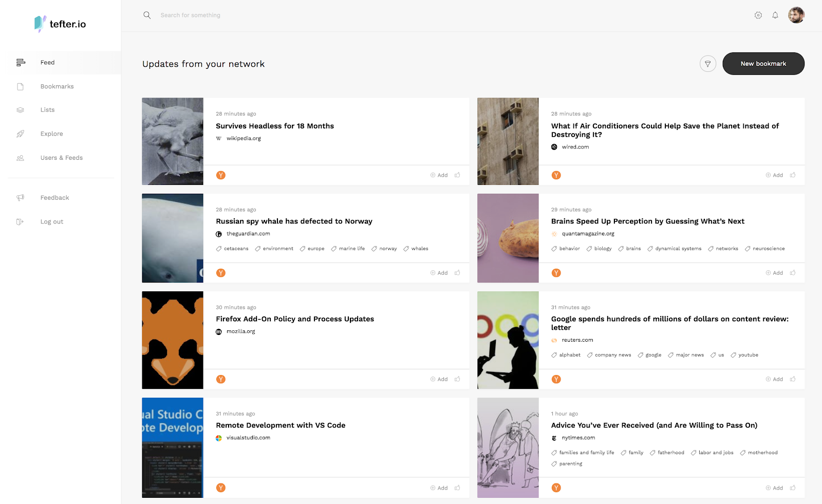Add the Remote Development with VS Code article
Viewport: 822px width, 504px height.
pyautogui.click(x=439, y=488)
